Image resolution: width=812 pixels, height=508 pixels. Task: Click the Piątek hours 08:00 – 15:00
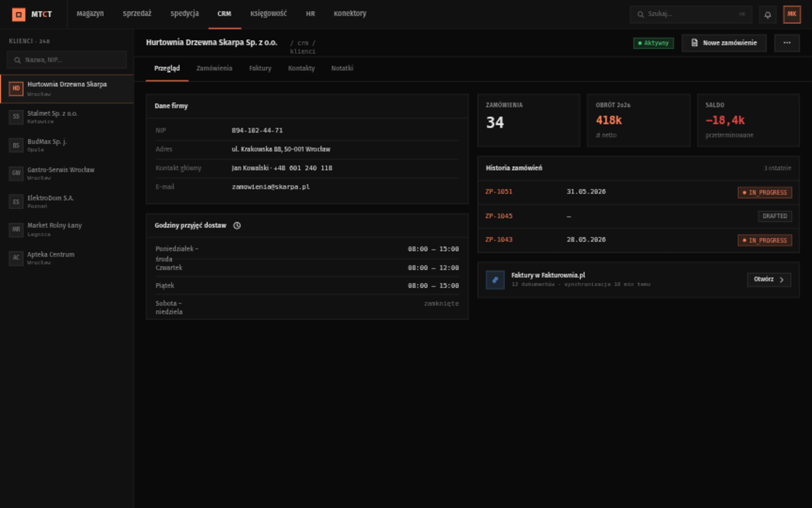pos(433,286)
